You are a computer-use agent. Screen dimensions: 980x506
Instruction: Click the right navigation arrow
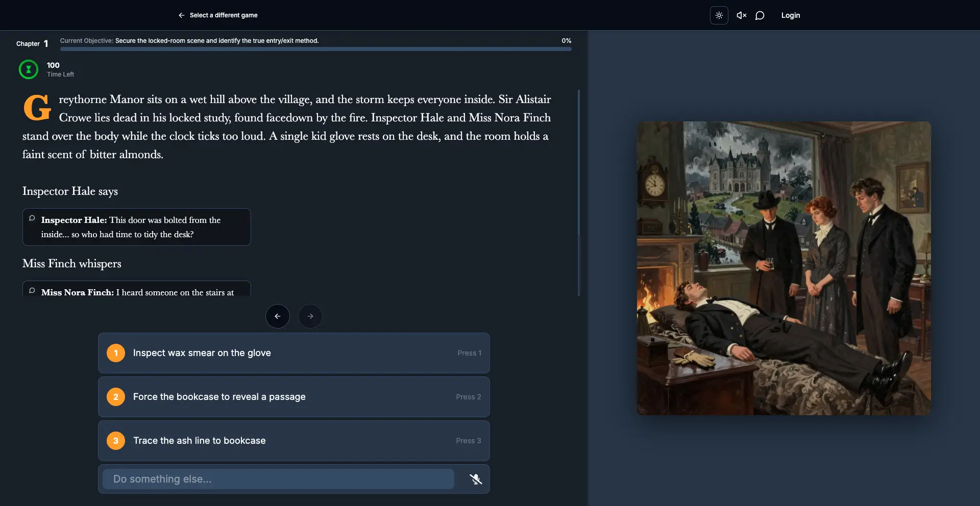(x=310, y=316)
